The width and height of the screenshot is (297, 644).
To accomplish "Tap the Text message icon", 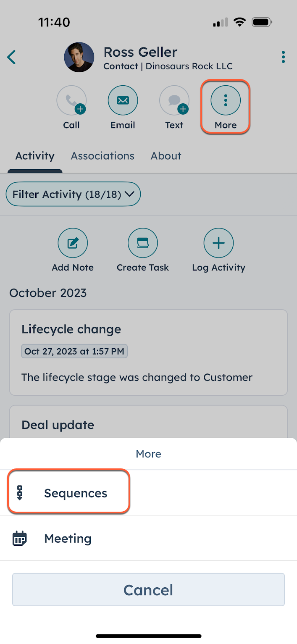I will pos(174,100).
